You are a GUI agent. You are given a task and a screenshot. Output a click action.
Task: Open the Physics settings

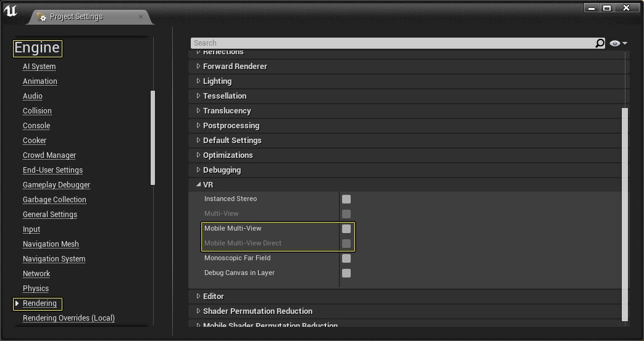[x=36, y=288]
